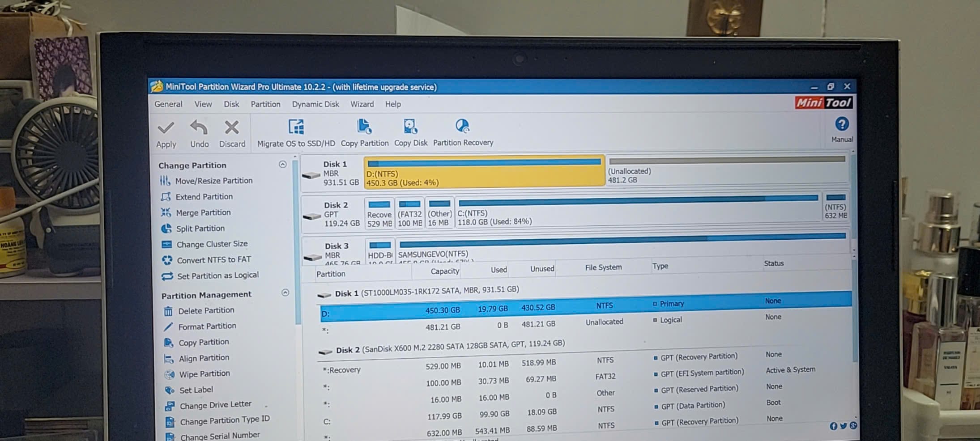
Task: Select C:(NTFS) block in Disk 2 map
Action: pos(638,211)
